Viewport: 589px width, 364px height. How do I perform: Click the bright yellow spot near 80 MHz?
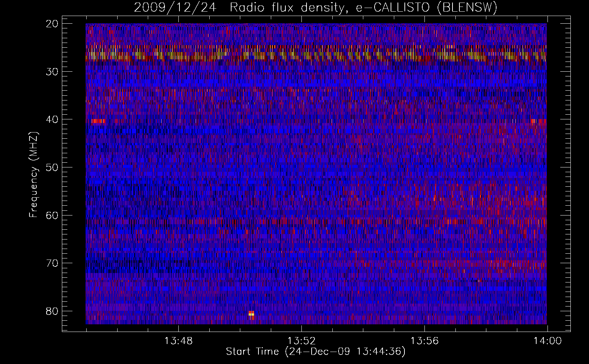coord(251,313)
